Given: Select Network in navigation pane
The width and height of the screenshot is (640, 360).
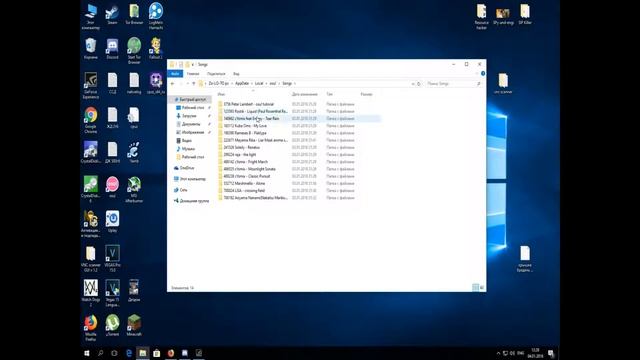Looking at the screenshot, I should [183, 190].
